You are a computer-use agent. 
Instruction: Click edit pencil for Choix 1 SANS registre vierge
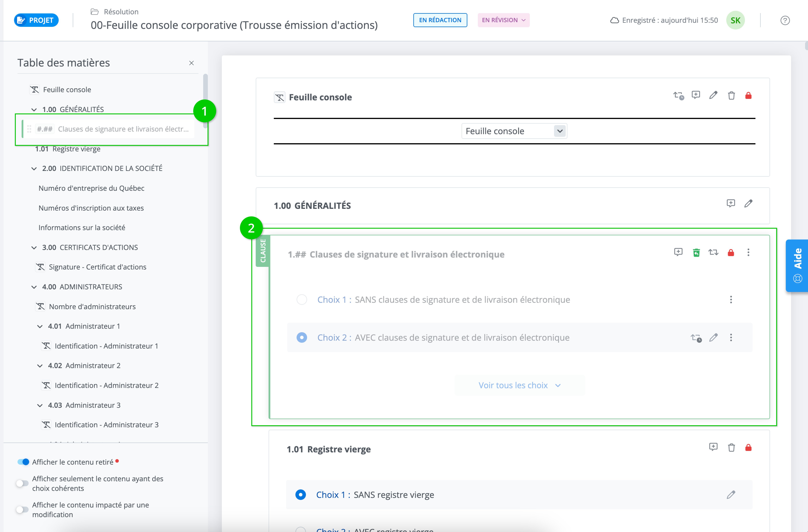click(731, 495)
